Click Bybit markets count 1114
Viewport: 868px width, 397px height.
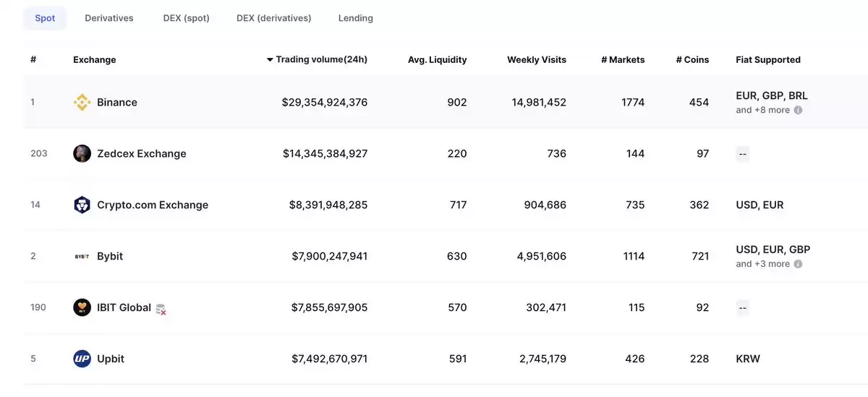click(x=633, y=256)
